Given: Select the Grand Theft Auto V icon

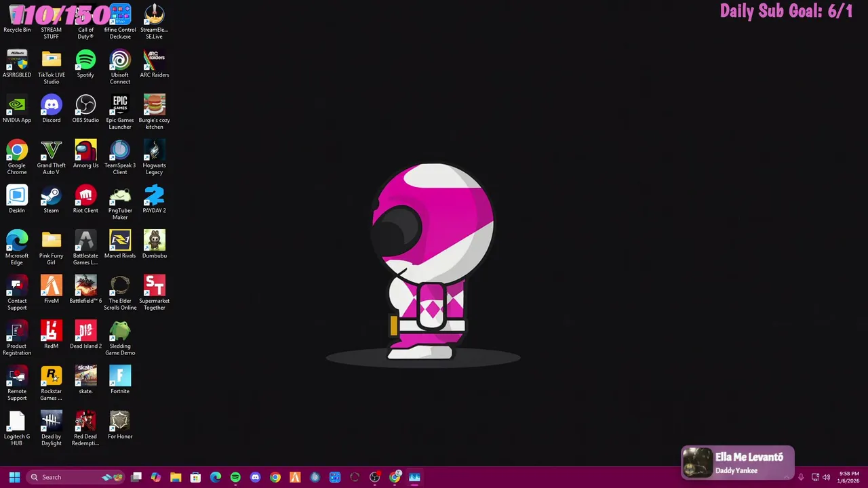Looking at the screenshot, I should (x=52, y=157).
